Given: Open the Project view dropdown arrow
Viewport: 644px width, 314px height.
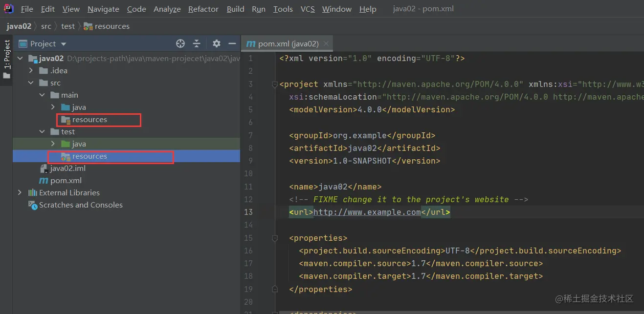Looking at the screenshot, I should pos(64,44).
